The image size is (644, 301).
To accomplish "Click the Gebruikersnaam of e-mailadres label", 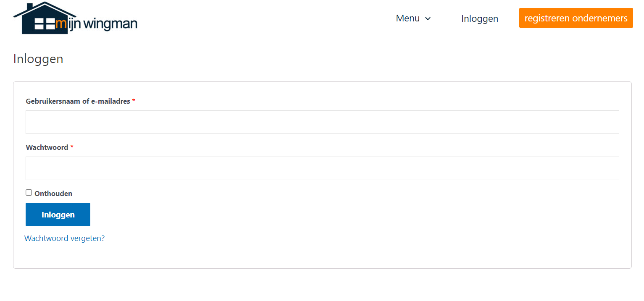I will click(78, 101).
